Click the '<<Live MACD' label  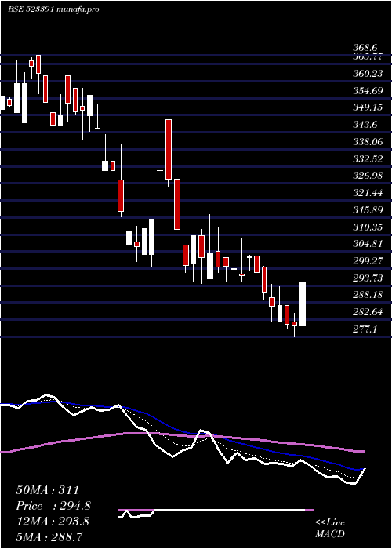click(x=330, y=529)
